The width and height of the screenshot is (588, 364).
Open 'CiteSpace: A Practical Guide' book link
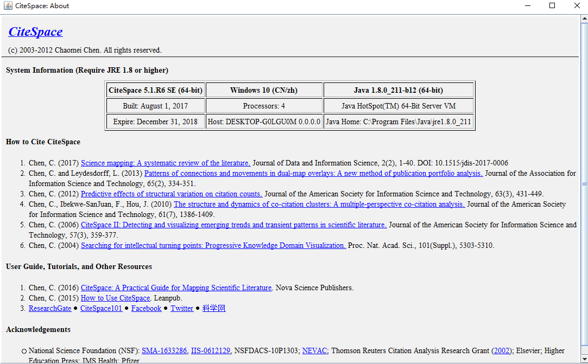[x=176, y=288]
